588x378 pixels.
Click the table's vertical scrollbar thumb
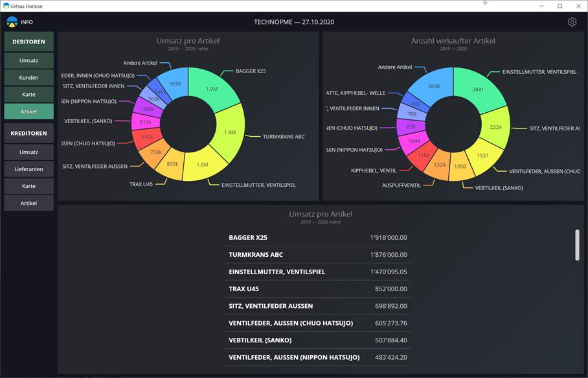click(577, 245)
